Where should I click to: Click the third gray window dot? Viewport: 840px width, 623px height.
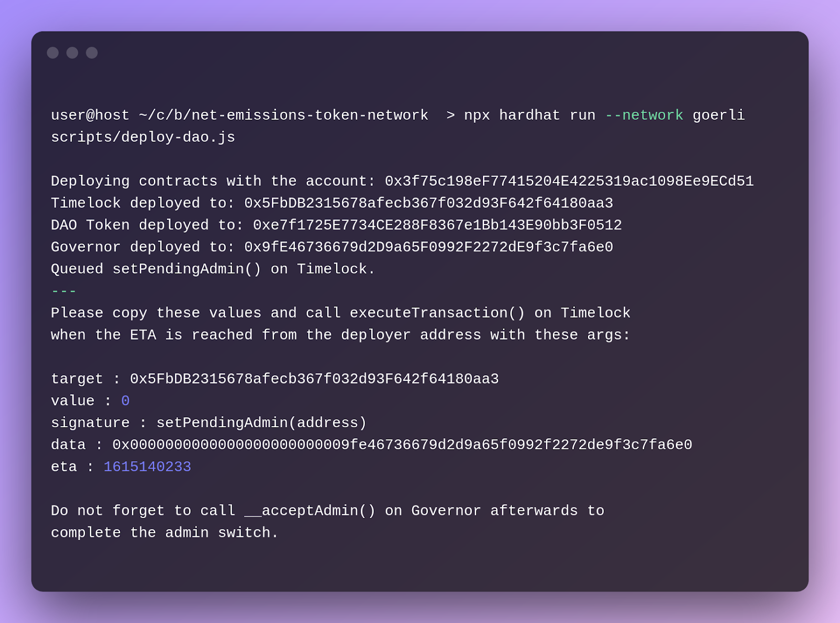(x=92, y=52)
